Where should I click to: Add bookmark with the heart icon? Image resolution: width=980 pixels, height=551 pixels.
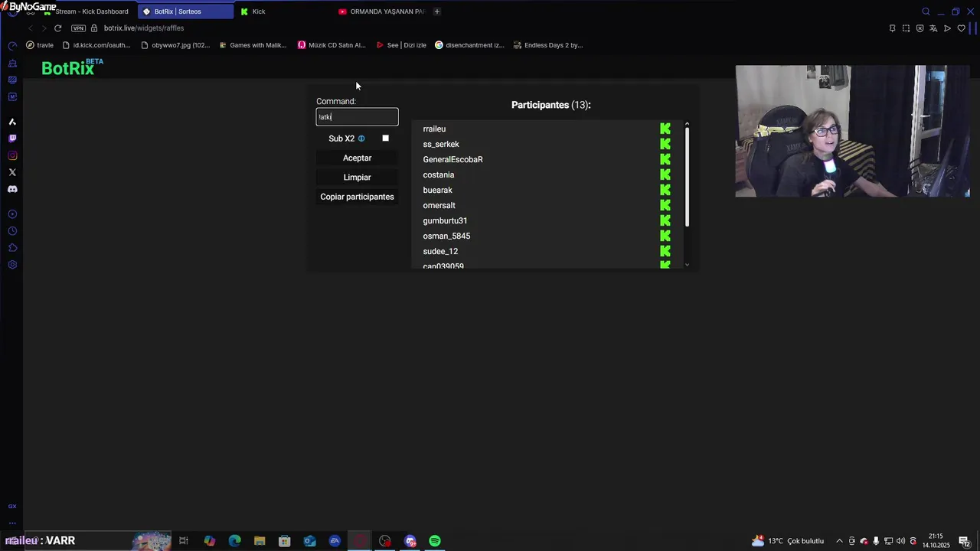[962, 28]
